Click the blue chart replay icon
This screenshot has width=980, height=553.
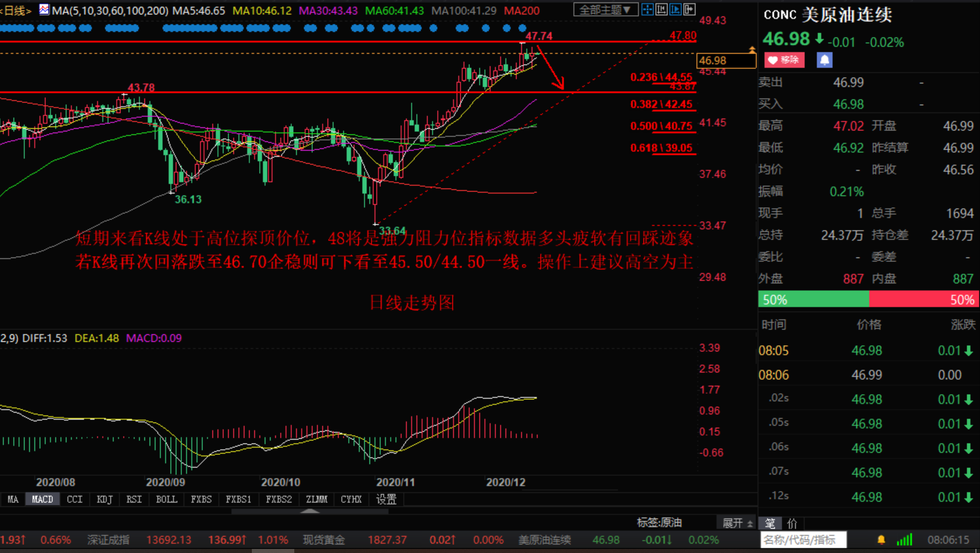pyautogui.click(x=675, y=9)
